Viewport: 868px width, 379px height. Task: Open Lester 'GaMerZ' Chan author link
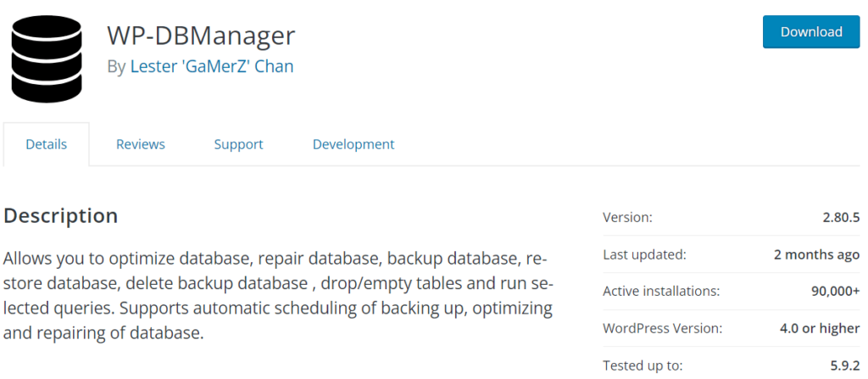tap(212, 66)
